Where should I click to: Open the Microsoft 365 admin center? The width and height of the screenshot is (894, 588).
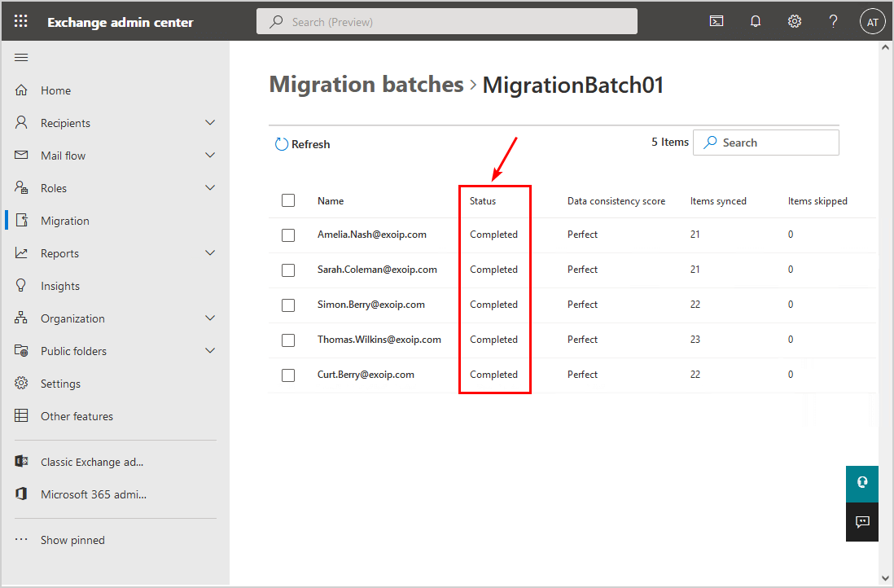[94, 494]
